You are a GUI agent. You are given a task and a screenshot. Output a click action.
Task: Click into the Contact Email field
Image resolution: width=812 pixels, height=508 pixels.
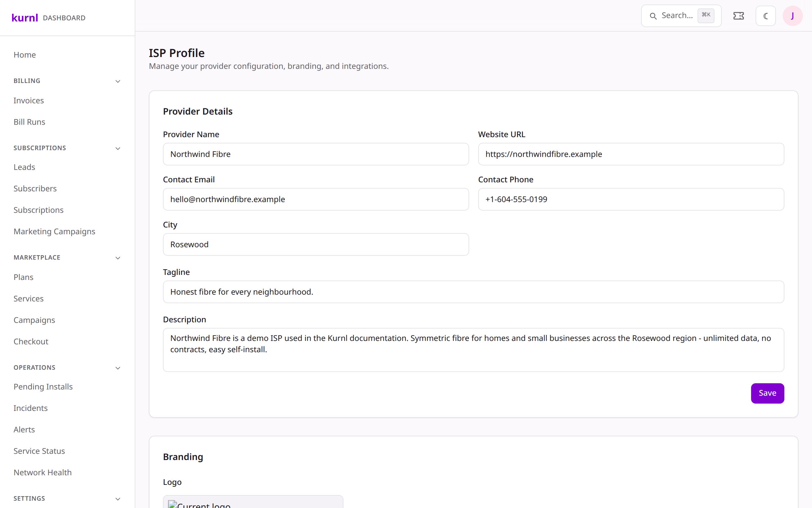point(316,199)
